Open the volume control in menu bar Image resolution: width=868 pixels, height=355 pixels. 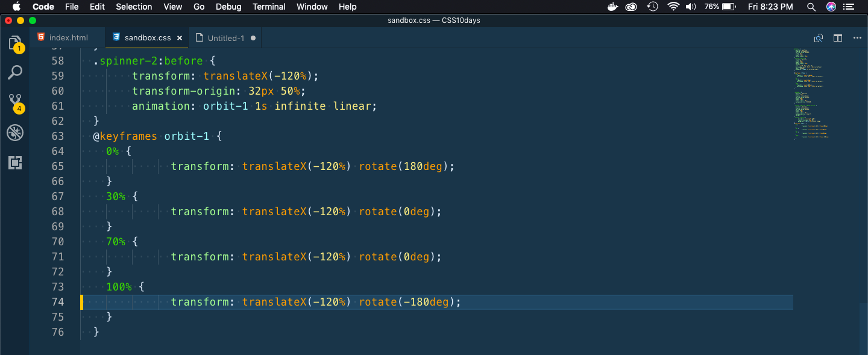click(x=691, y=7)
